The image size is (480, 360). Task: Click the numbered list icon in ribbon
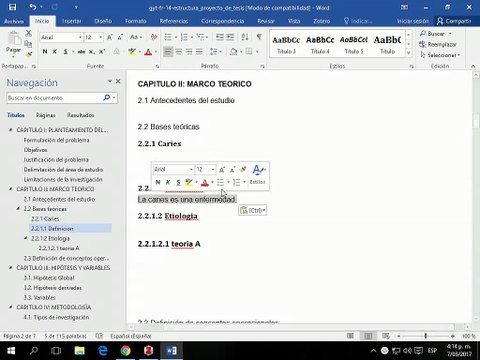(184, 37)
